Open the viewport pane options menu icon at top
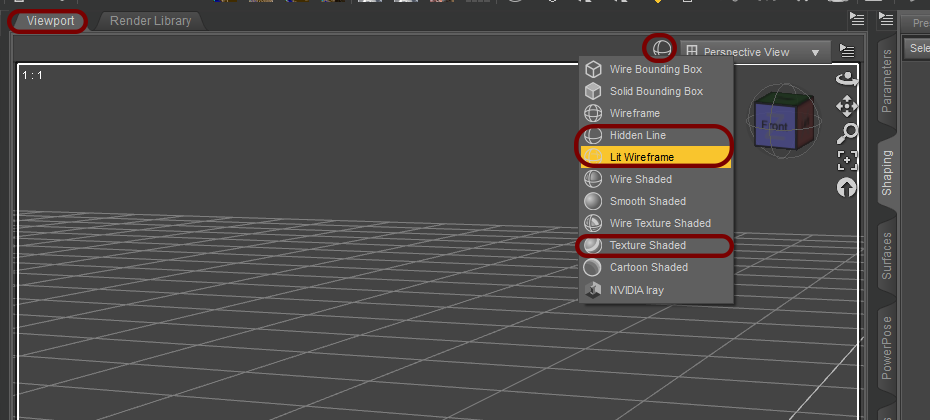 856,20
